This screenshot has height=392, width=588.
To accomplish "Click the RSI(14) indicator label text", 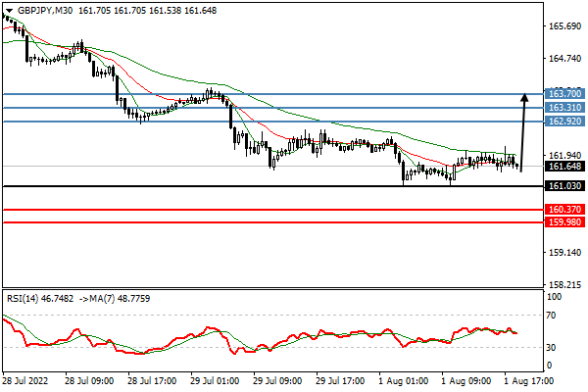I will (24, 297).
